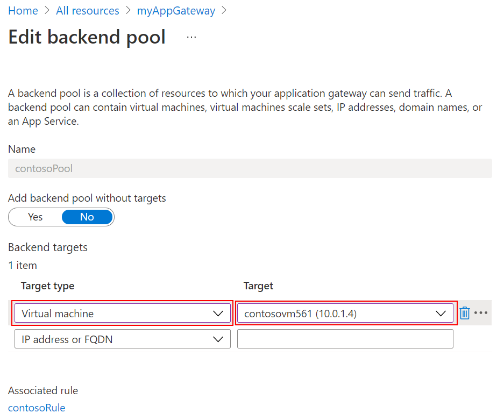504x420 pixels.
Task: Click the trash icon beside the Target dropdown
Action: click(x=465, y=312)
